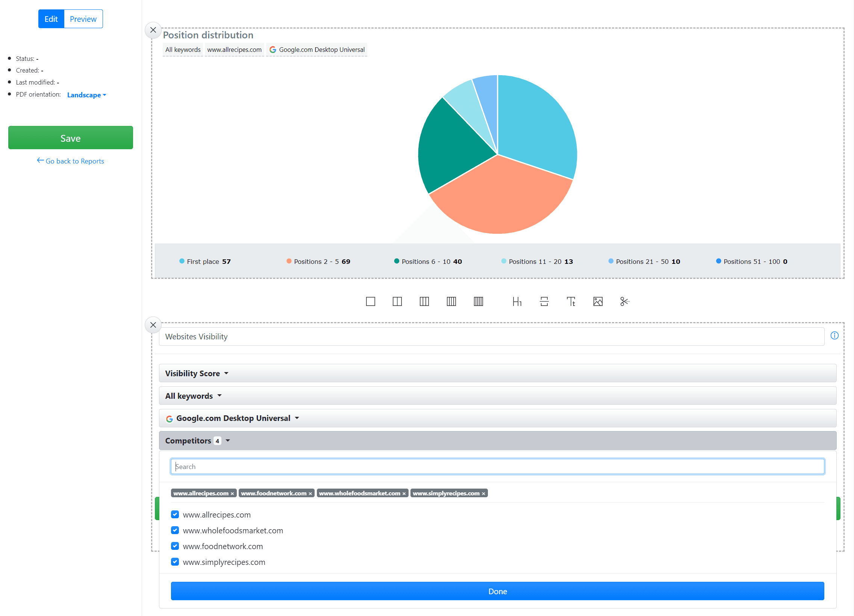Viewport: 854px width, 616px height.
Task: Add a horizontal divider element
Action: [x=544, y=301]
